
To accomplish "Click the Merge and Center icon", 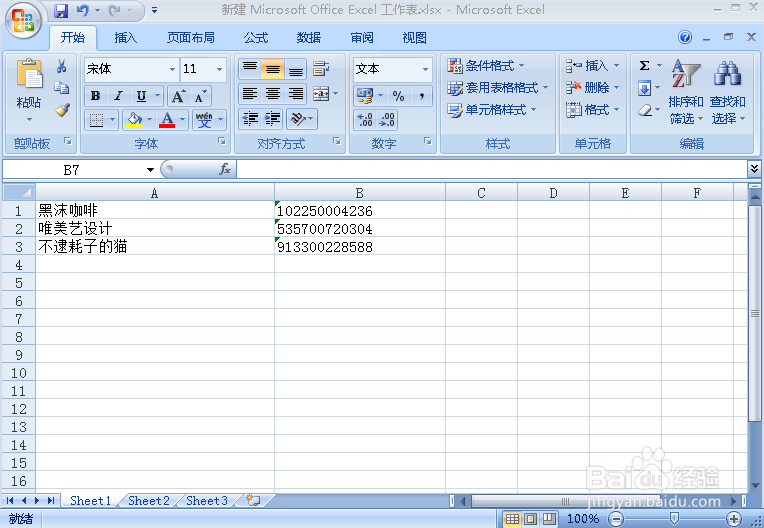I will (x=321, y=94).
